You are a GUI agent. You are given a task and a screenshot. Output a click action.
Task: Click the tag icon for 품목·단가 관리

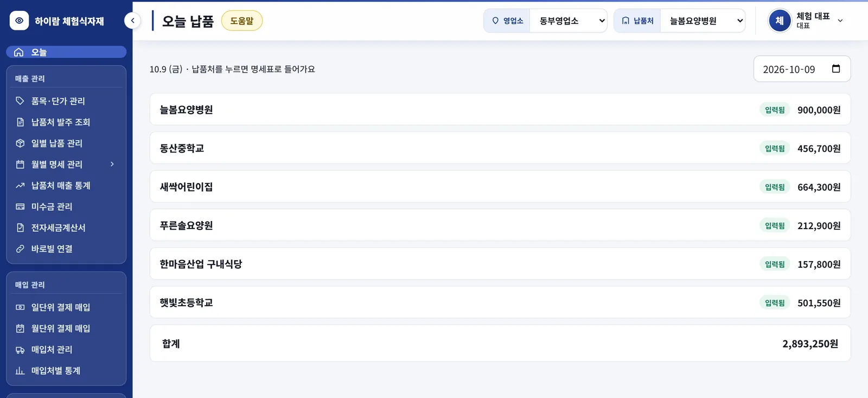[x=20, y=101]
